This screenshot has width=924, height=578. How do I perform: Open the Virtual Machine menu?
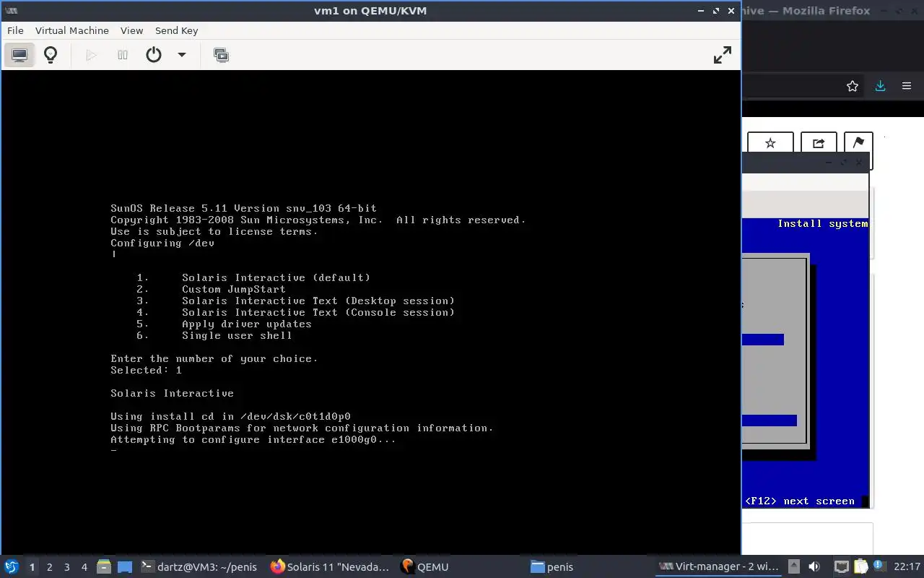72,30
